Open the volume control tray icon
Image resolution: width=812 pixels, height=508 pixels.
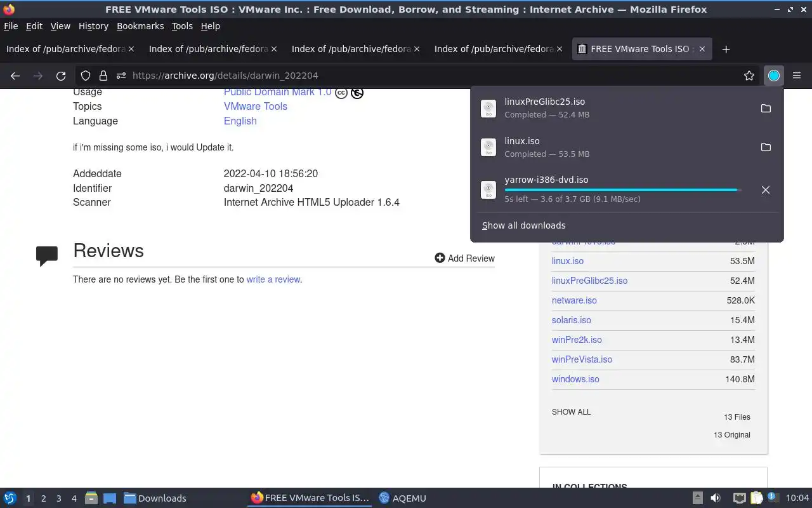click(716, 498)
